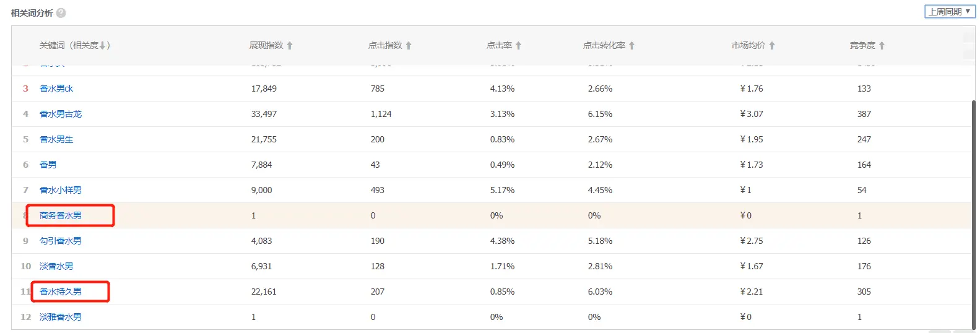Viewport: 980px width, 333px height.
Task: Select the 商务香水男 keyword
Action: point(61,215)
